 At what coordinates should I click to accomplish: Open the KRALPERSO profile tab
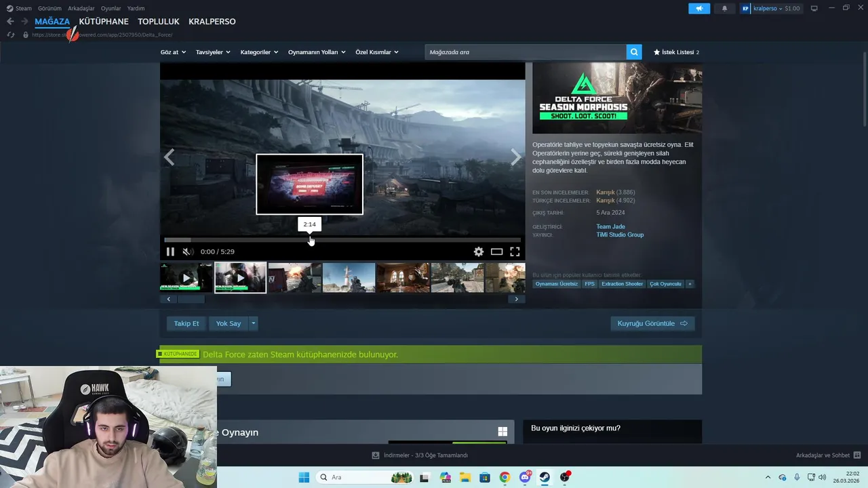click(x=212, y=22)
